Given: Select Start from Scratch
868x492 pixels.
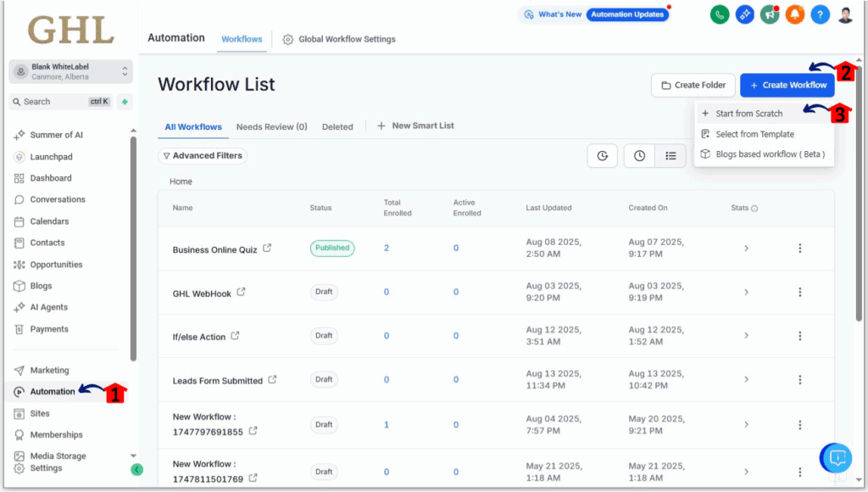Looking at the screenshot, I should (764, 114).
